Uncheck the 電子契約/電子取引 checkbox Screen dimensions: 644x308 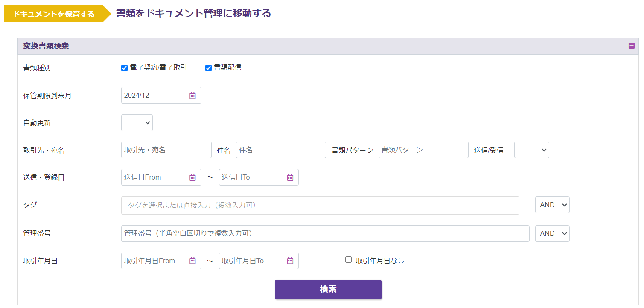point(125,68)
